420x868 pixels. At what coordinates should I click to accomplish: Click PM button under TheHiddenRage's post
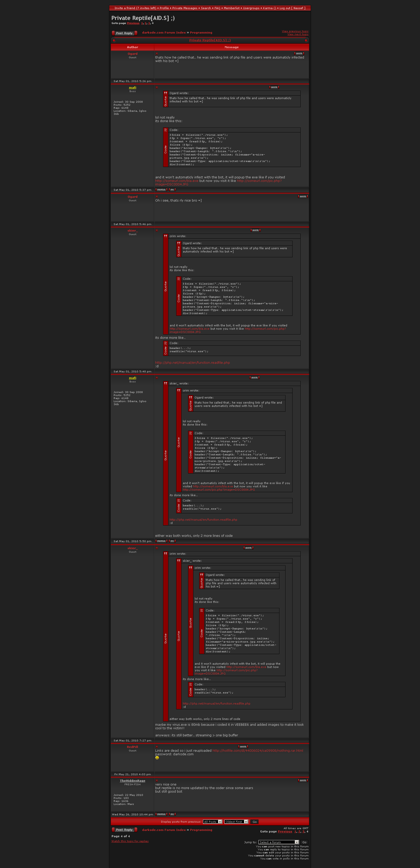click(x=172, y=814)
